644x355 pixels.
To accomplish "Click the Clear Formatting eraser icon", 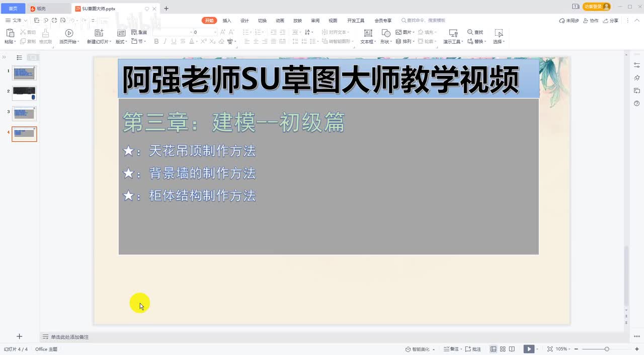I will tap(221, 42).
